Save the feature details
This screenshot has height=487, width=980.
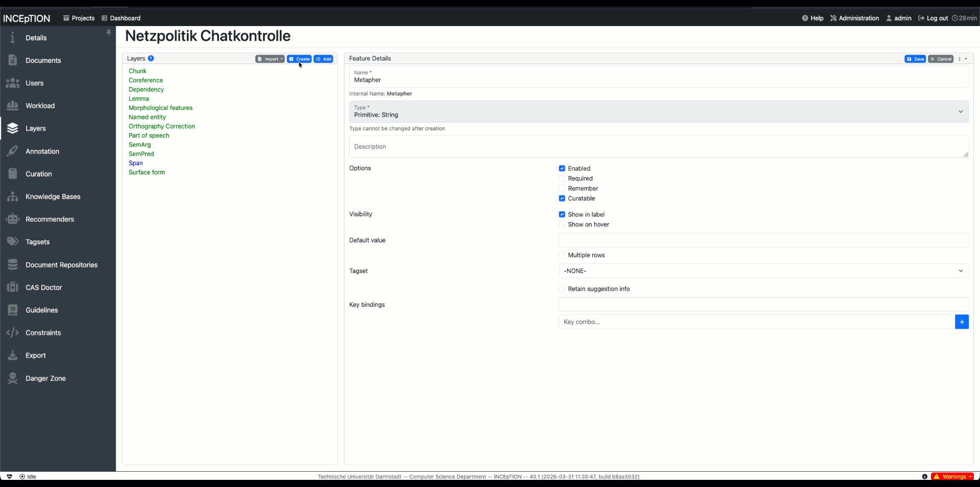[915, 59]
